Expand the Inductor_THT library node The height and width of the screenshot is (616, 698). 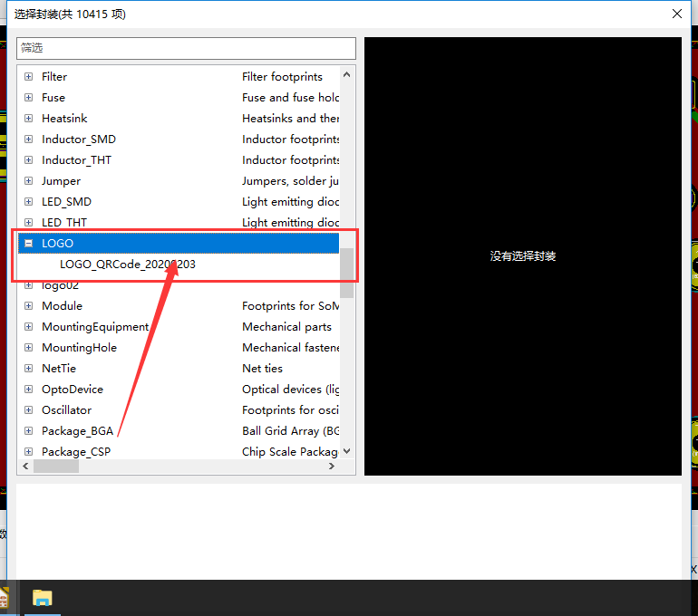click(x=28, y=160)
